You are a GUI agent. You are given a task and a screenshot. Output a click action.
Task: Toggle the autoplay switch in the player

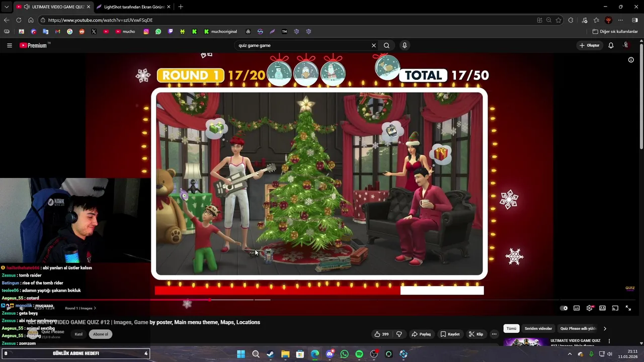tap(563, 308)
